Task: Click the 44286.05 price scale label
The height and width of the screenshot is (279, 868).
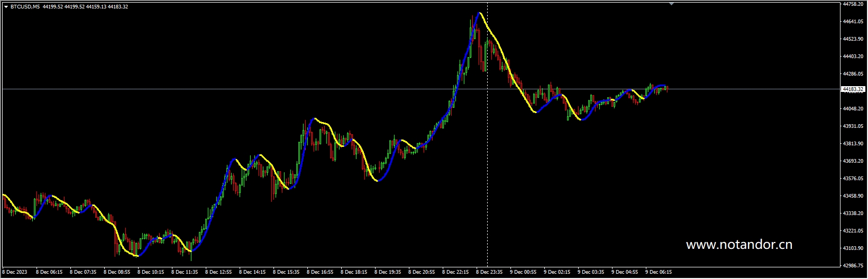Action: click(x=853, y=74)
